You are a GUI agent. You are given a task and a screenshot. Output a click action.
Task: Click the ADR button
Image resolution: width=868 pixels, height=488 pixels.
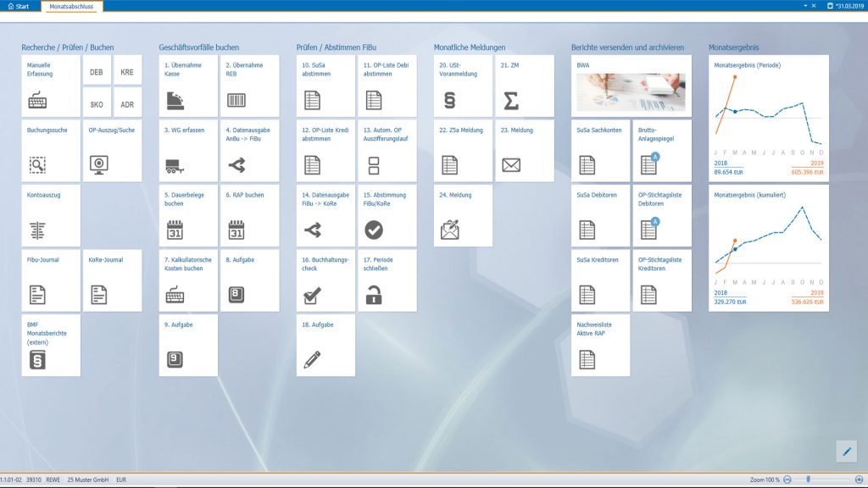coord(127,103)
